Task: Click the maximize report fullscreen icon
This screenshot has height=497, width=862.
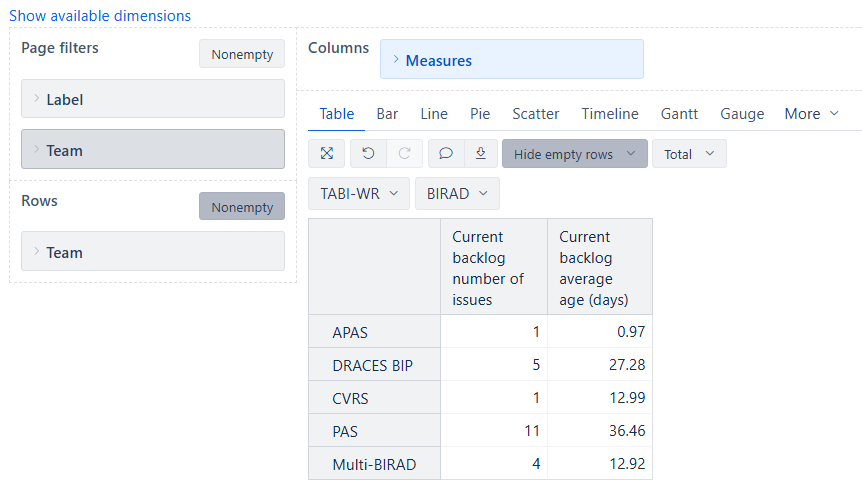Action: coord(327,153)
